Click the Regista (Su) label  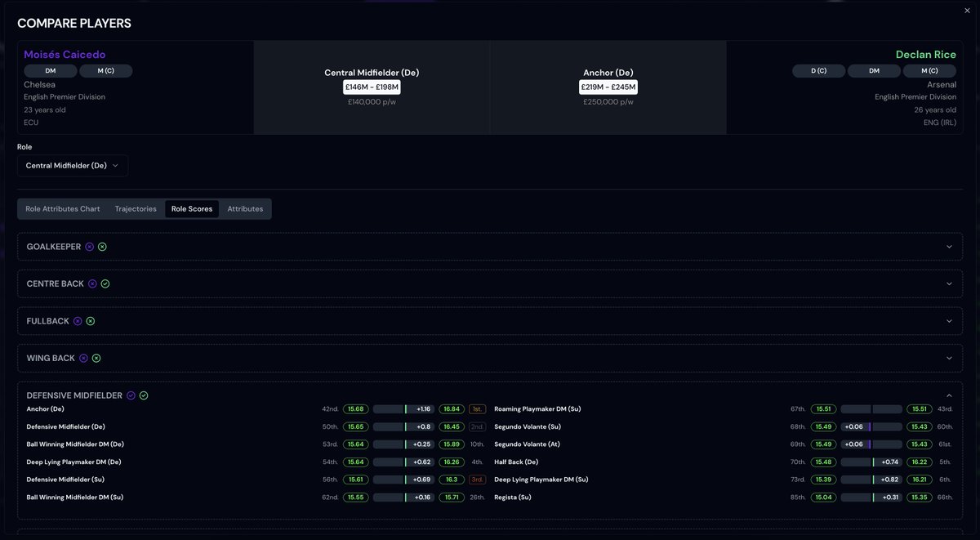click(x=513, y=497)
